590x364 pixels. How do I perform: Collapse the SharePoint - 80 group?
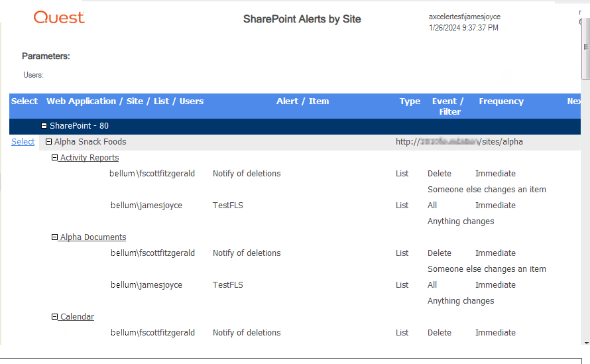44,126
